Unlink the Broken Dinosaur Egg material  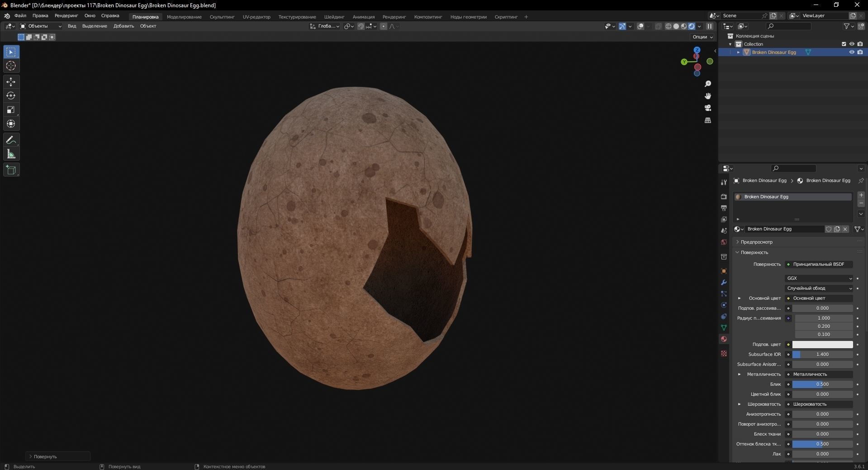pyautogui.click(x=845, y=229)
